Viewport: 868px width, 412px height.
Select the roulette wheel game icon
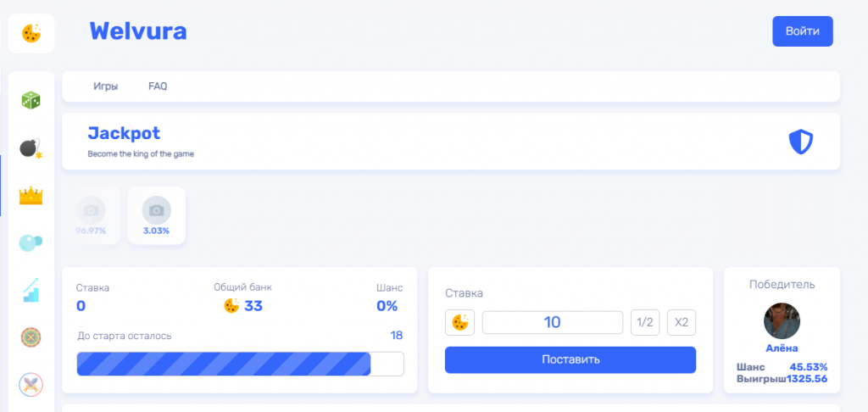[x=31, y=337]
